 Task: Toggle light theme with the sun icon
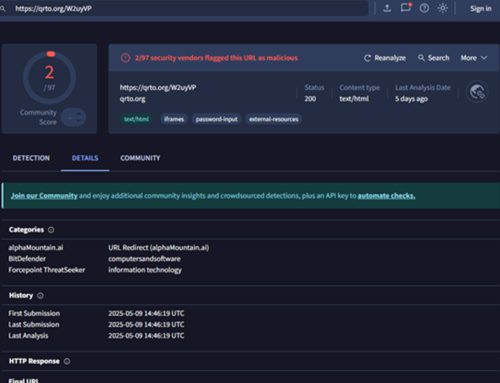(x=443, y=8)
